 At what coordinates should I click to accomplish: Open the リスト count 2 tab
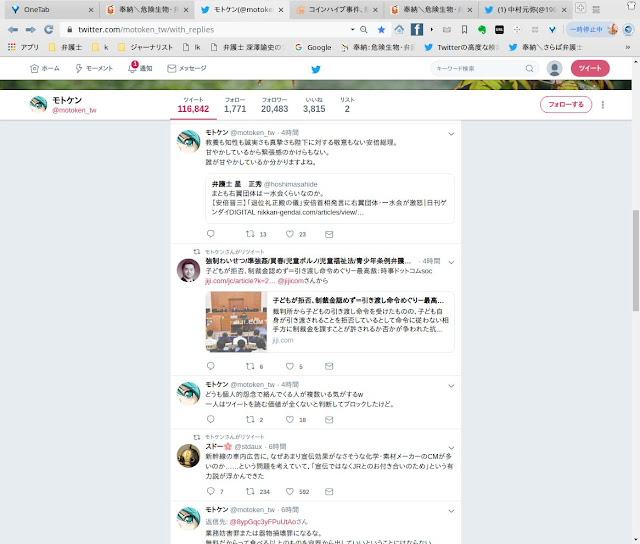pos(347,105)
